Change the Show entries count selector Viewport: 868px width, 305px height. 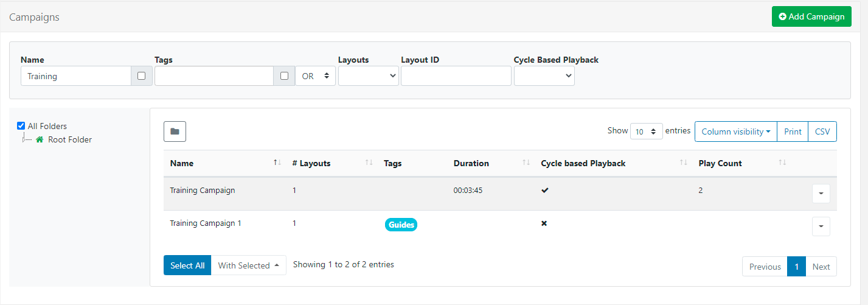click(x=646, y=131)
